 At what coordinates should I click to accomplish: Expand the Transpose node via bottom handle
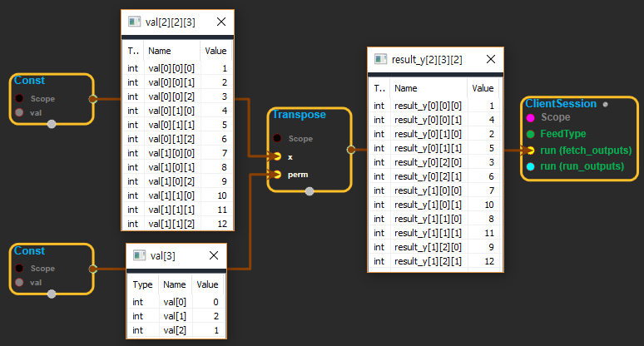310,191
